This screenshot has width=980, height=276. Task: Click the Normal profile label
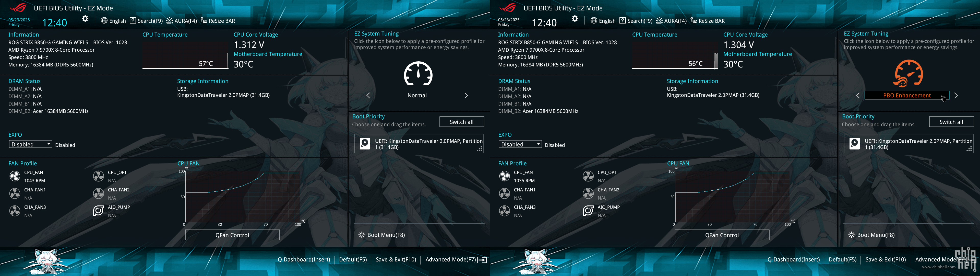tap(417, 96)
